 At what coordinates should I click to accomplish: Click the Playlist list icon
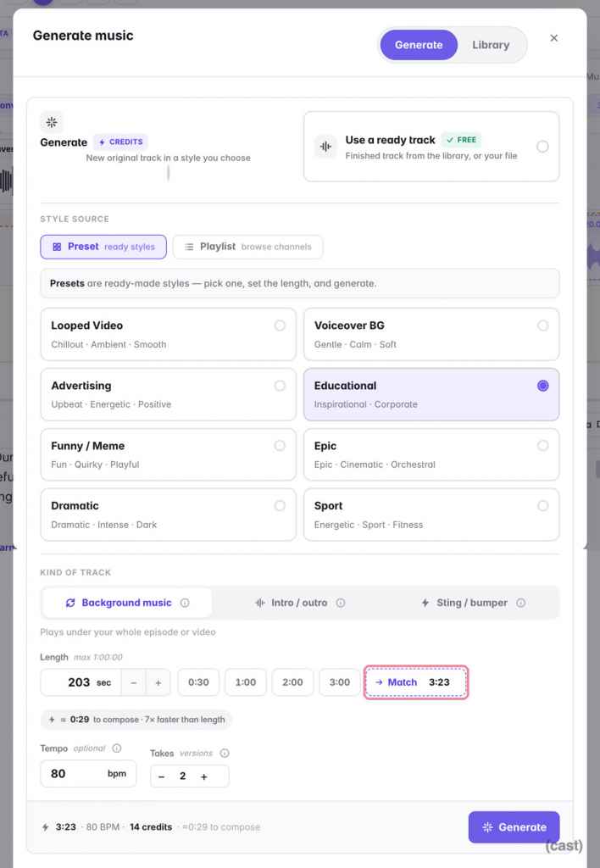189,247
